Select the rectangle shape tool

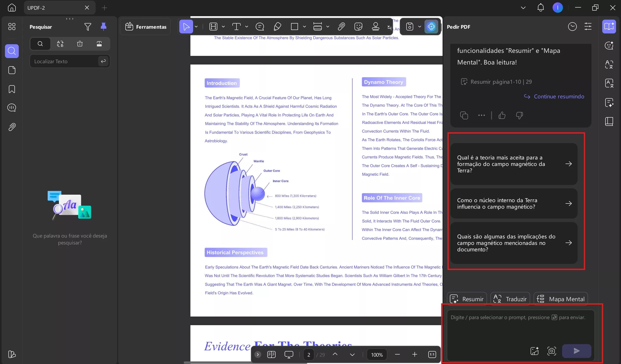click(295, 27)
